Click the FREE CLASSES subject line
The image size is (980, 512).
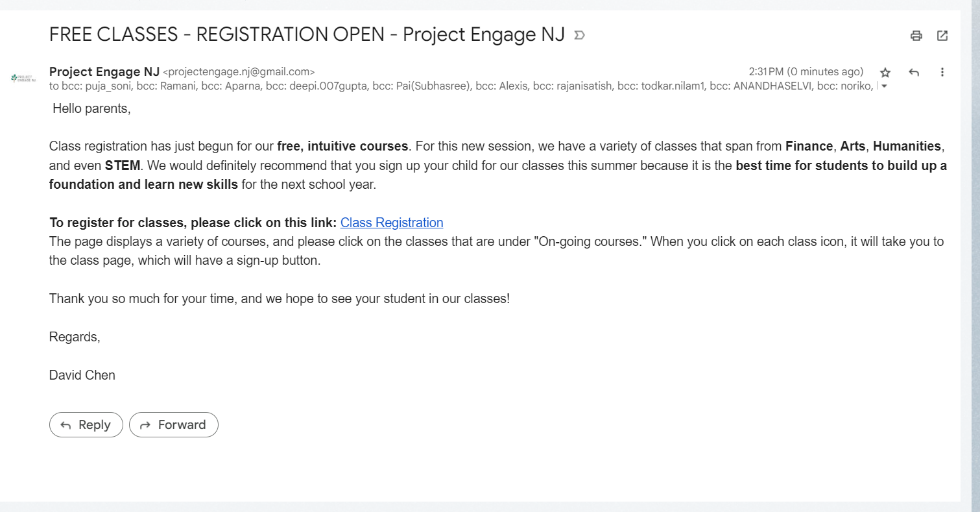tap(307, 34)
